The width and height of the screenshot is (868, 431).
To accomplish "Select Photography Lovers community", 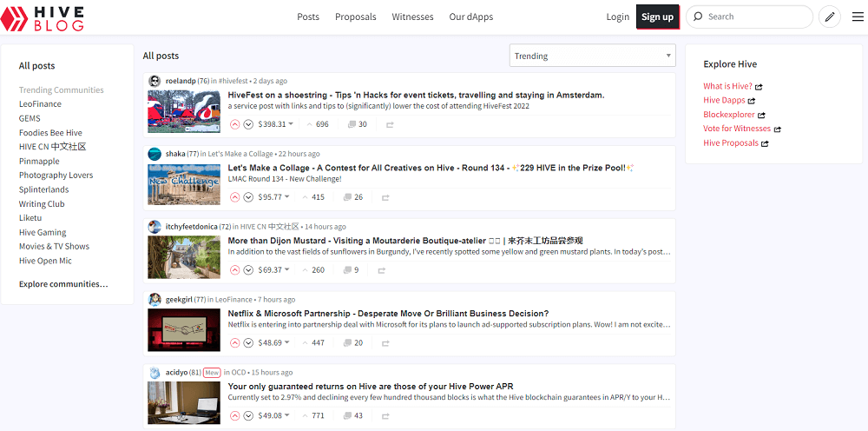I will pos(56,175).
